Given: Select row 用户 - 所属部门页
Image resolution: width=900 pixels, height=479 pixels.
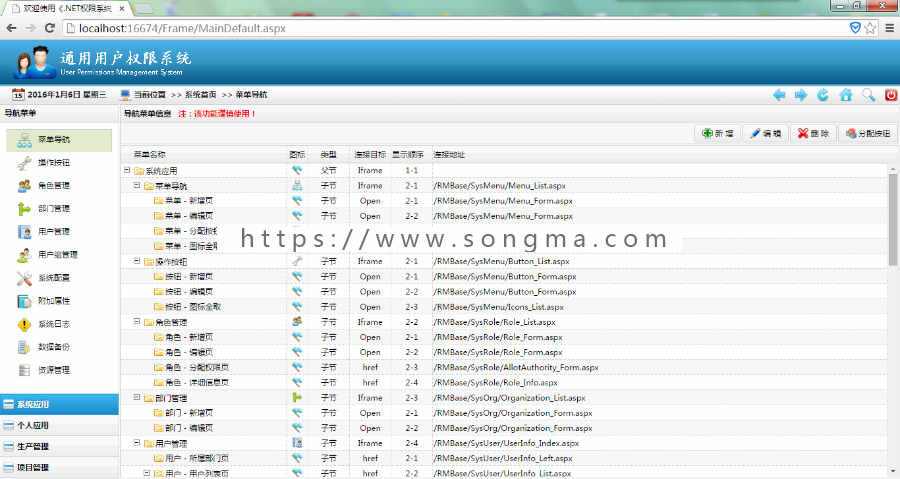Looking at the screenshot, I should [x=506, y=458].
